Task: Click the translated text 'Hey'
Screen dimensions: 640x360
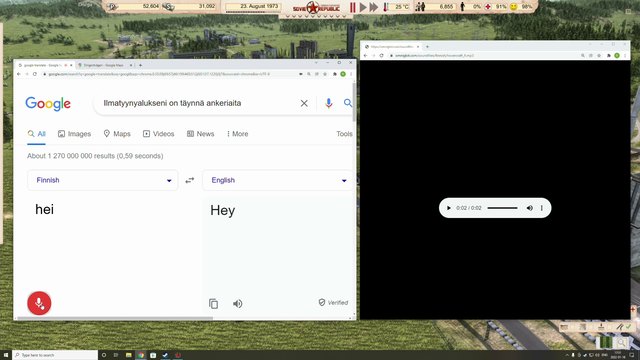Action: 222,211
